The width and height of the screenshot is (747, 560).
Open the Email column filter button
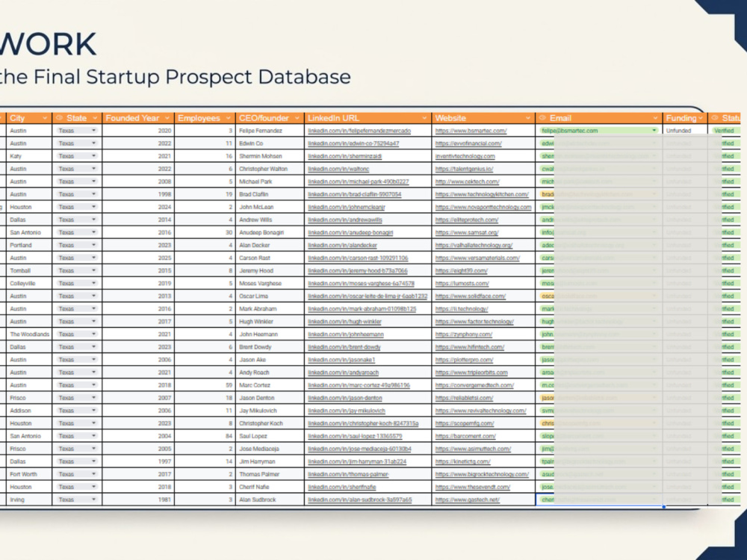[656, 118]
